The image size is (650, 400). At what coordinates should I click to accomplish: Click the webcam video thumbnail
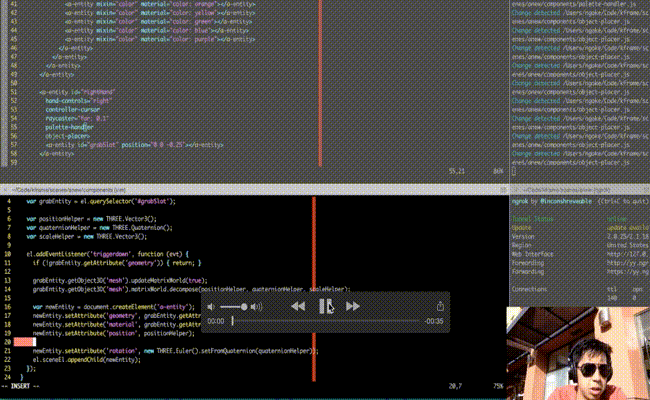point(577,353)
